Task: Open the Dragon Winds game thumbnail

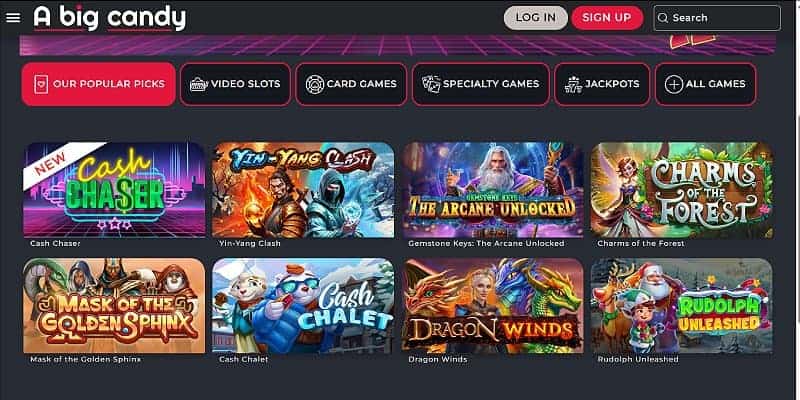Action: click(492, 306)
